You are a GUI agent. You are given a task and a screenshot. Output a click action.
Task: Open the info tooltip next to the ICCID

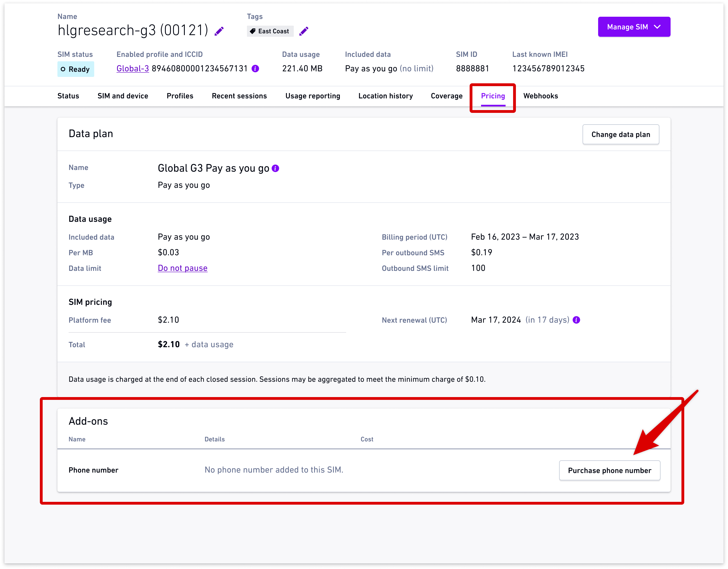255,68
